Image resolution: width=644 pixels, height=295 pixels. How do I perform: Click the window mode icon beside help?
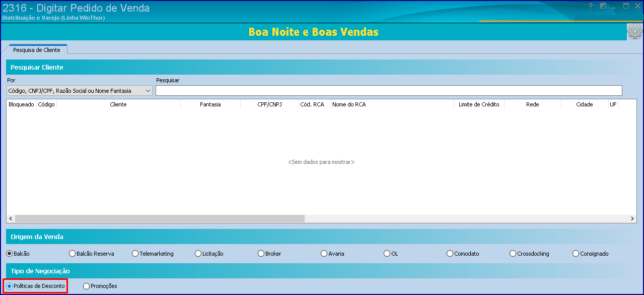603,6
